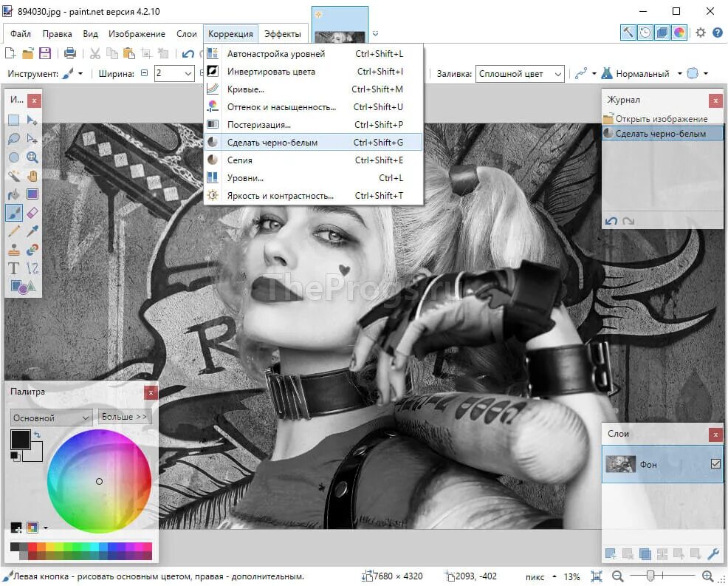
Task: Select the Lasso Select tool
Action: 14,138
